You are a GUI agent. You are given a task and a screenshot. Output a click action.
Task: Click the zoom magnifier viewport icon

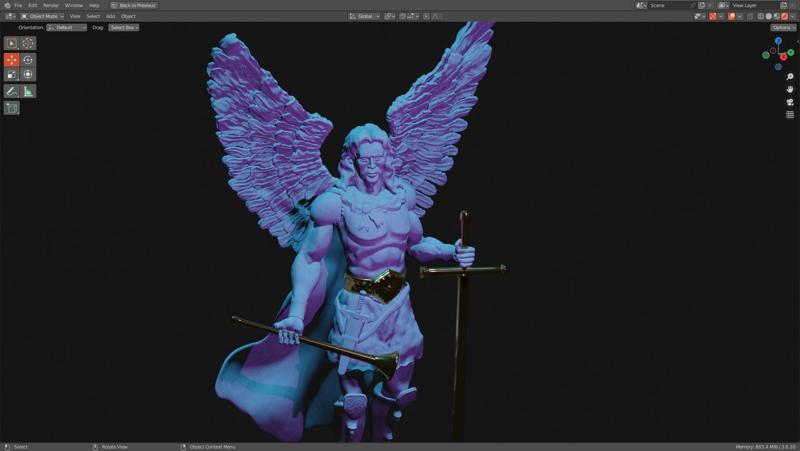coord(790,77)
